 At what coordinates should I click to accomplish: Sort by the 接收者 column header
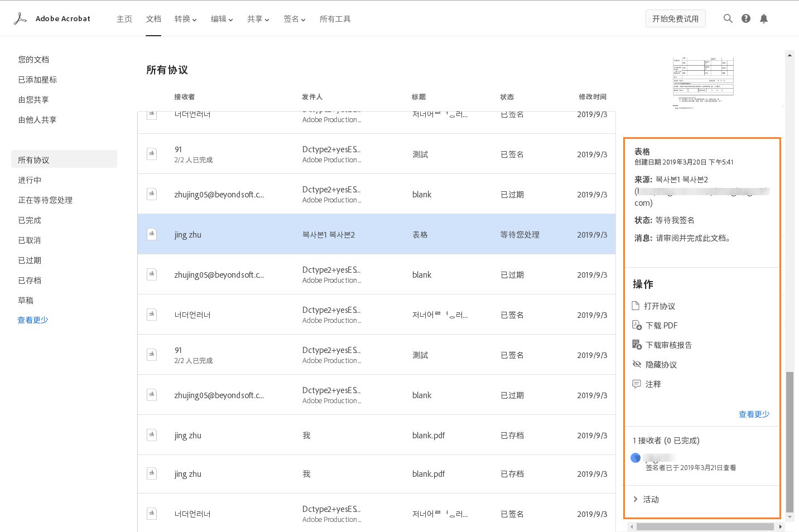pos(184,96)
